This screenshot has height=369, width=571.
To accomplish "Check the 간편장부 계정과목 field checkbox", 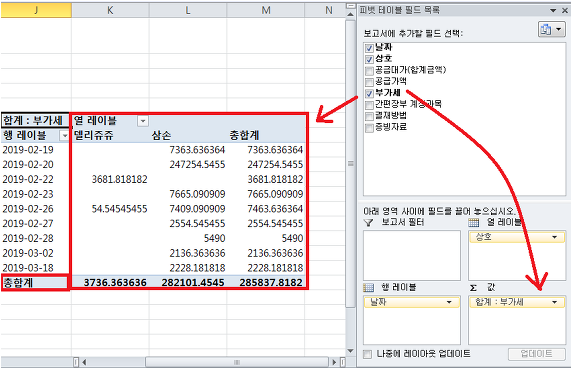I will pyautogui.click(x=369, y=105).
